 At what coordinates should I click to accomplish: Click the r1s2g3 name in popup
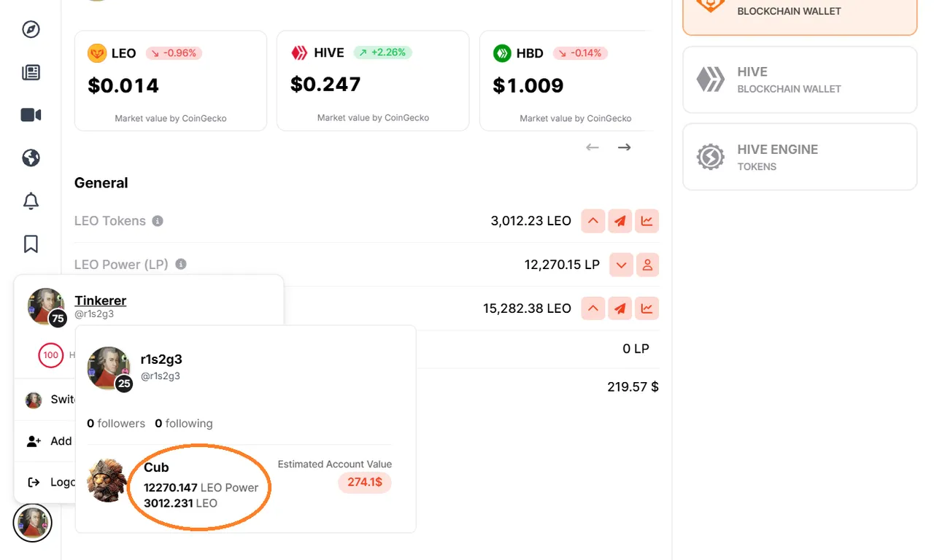tap(161, 359)
